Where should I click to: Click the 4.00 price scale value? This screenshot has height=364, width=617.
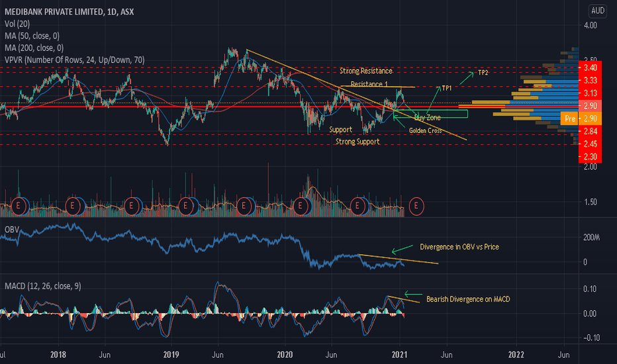pos(591,25)
